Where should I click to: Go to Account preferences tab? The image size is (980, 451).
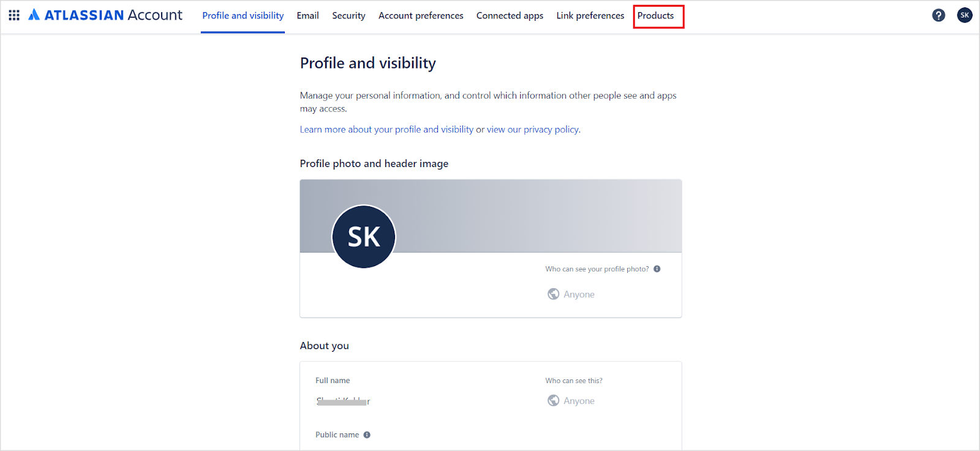[x=421, y=16]
